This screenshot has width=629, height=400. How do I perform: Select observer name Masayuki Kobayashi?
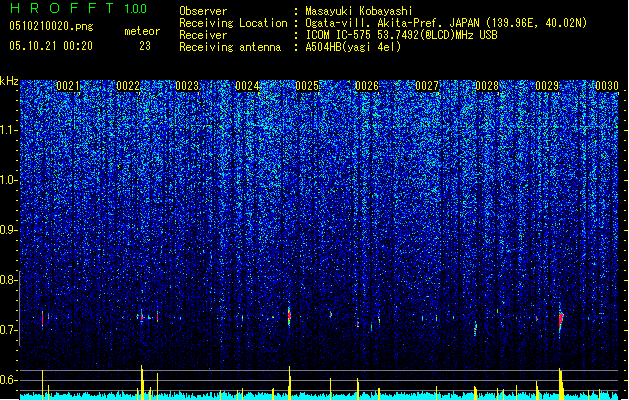(x=359, y=11)
